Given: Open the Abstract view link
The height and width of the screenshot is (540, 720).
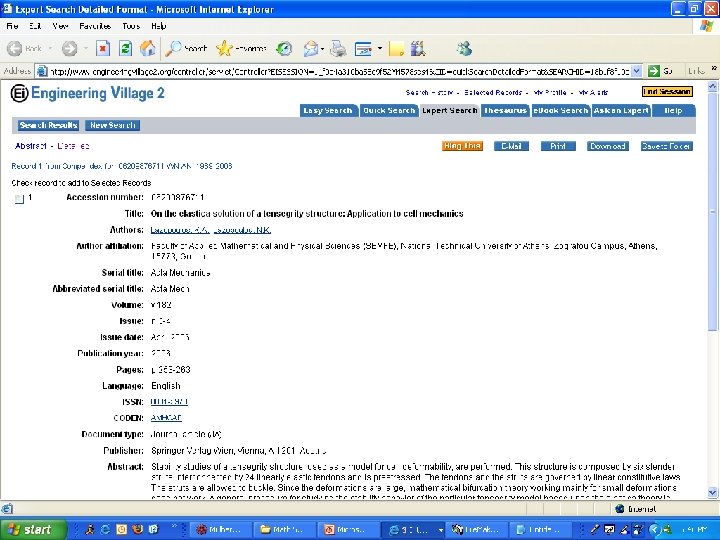Looking at the screenshot, I should [30, 146].
